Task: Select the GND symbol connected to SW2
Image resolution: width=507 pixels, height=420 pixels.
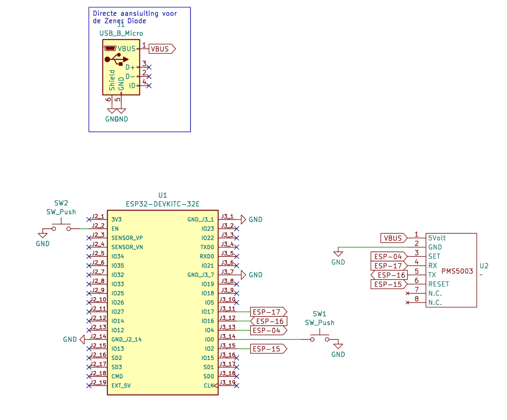Action: pyautogui.click(x=43, y=235)
